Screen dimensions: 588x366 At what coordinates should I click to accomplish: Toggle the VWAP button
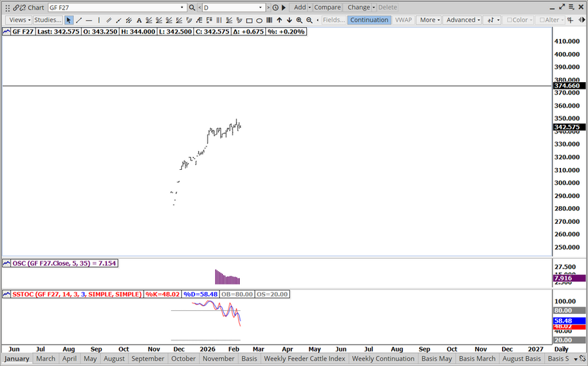pyautogui.click(x=404, y=20)
